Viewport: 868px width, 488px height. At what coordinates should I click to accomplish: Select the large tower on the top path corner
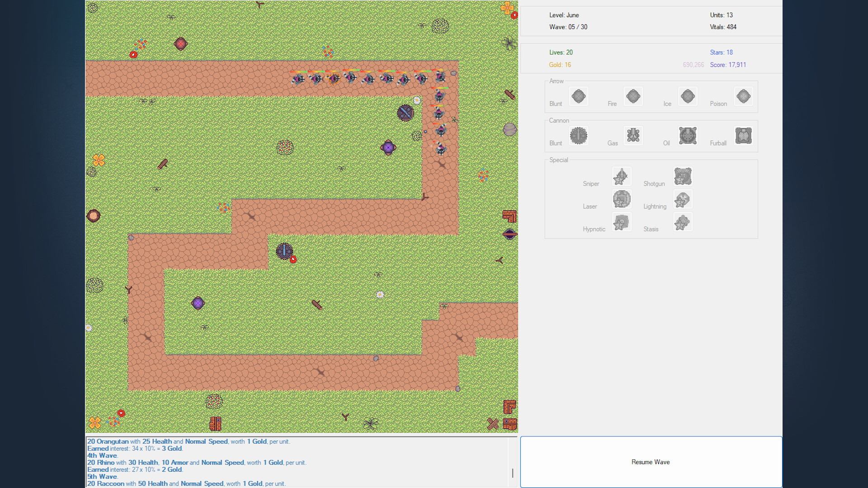[405, 113]
